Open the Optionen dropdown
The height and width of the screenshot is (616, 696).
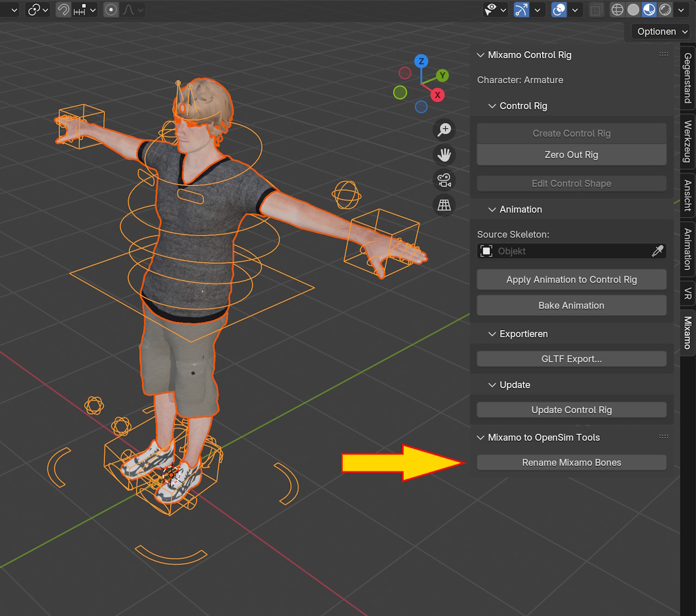click(x=662, y=32)
